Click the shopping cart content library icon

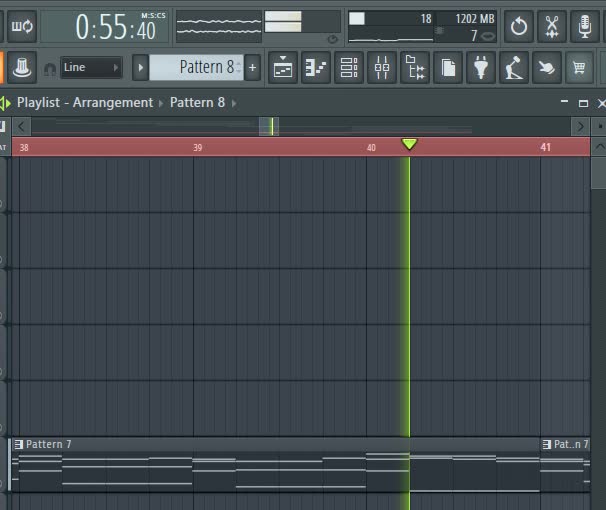tap(578, 67)
